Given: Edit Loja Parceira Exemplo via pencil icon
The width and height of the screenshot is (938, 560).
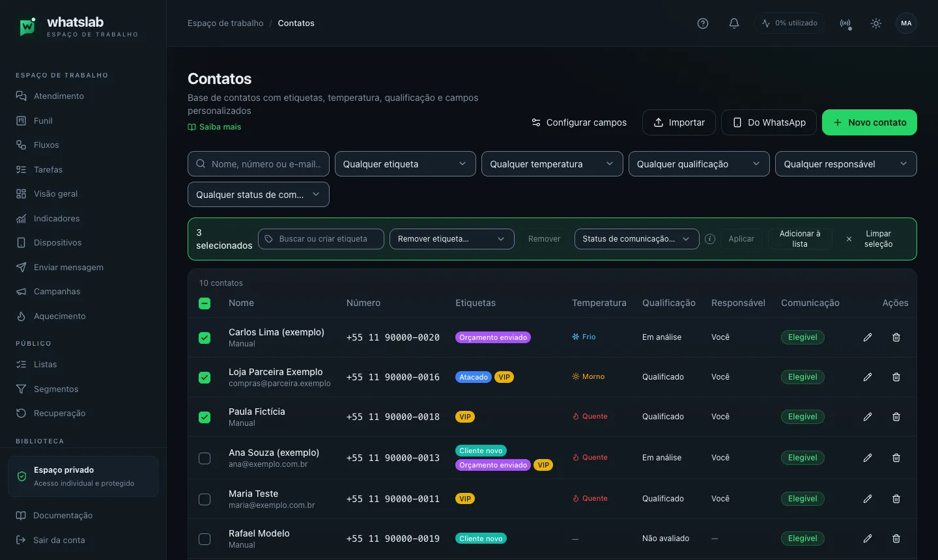Looking at the screenshot, I should tap(868, 377).
